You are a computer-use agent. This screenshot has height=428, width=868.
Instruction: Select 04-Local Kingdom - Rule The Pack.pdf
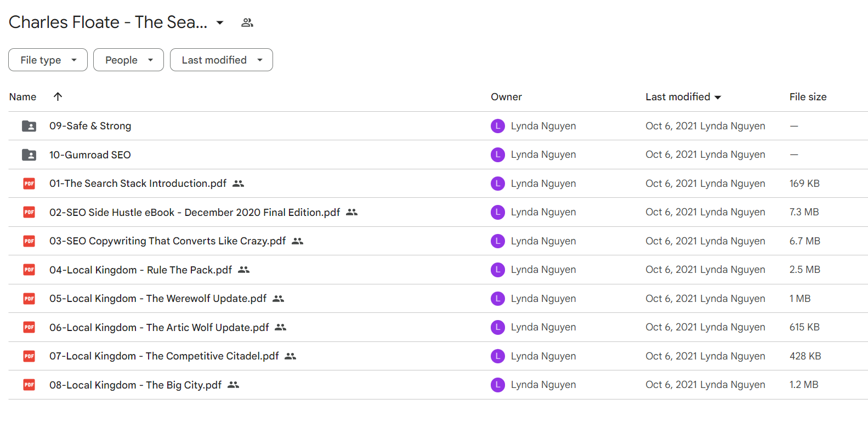[140, 270]
